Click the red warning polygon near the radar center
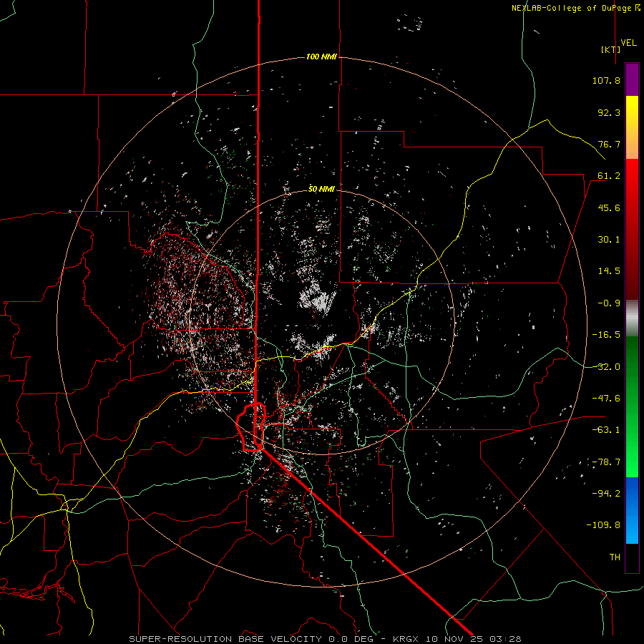The image size is (644, 644). [251, 426]
